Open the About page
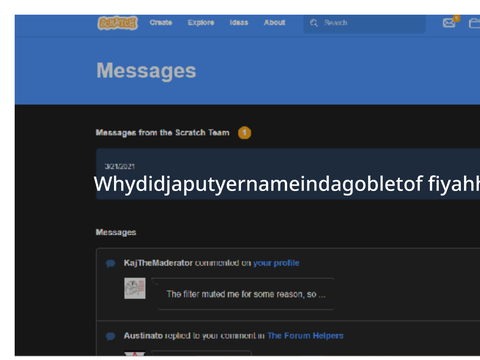The image size is (480, 360). [274, 23]
